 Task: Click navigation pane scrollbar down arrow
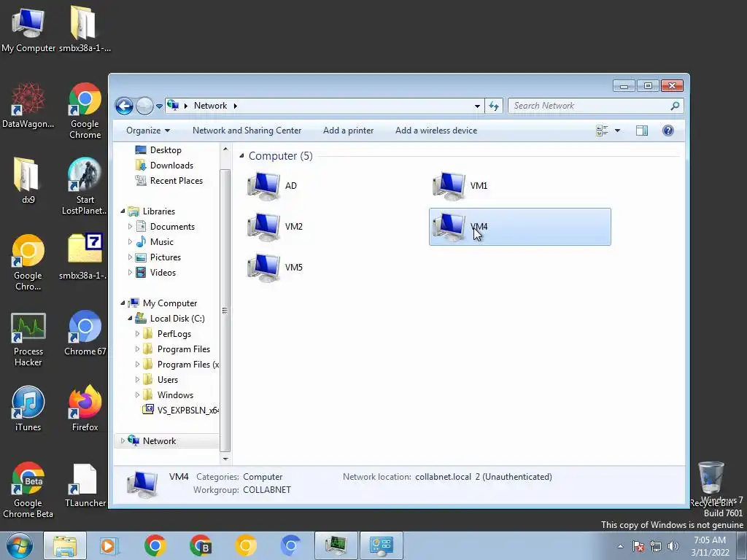(x=225, y=459)
